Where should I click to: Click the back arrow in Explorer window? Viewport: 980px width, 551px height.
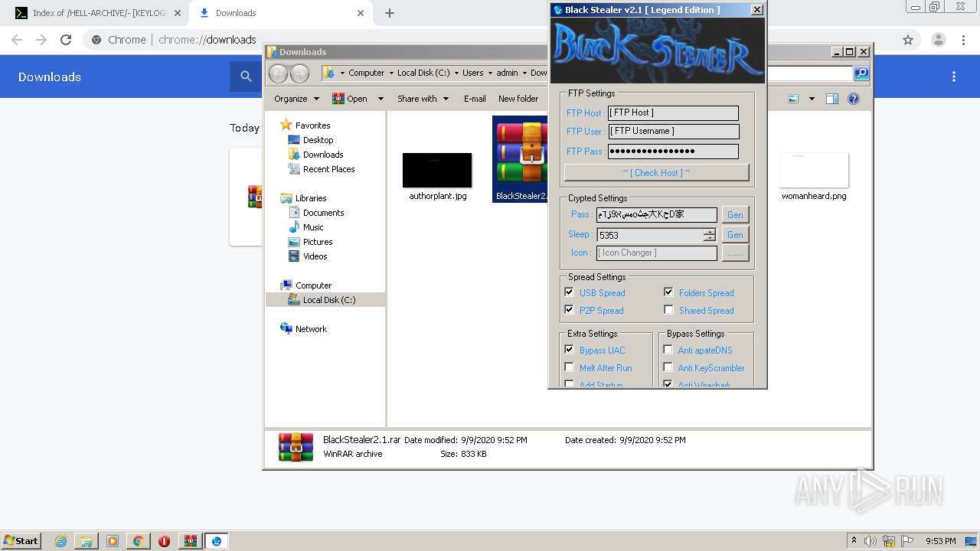coord(278,73)
